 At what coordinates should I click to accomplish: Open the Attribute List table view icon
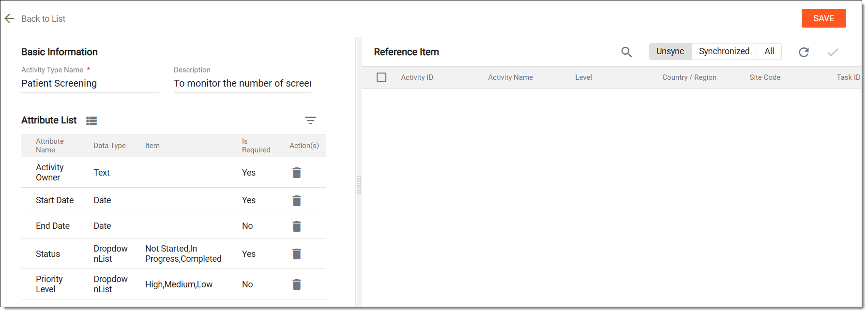(x=91, y=121)
